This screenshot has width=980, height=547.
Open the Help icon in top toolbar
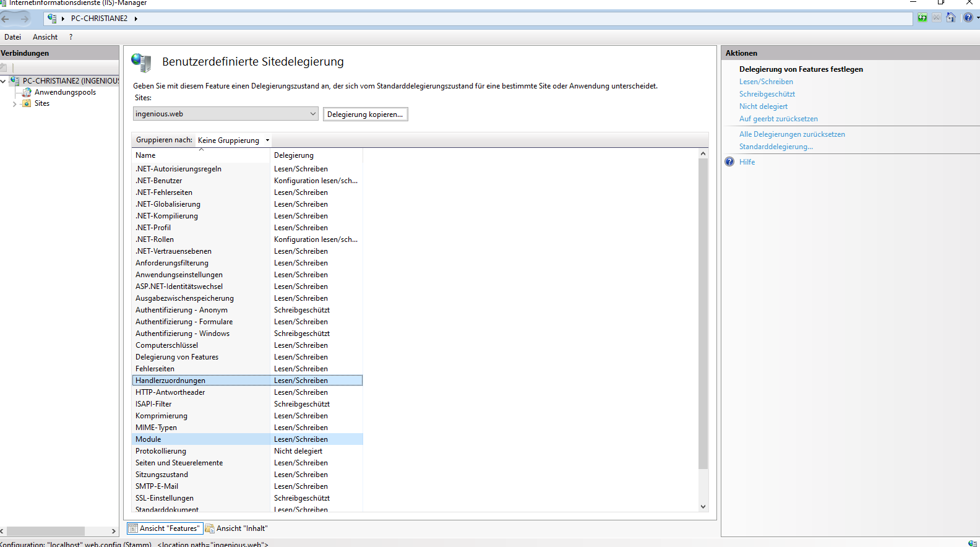968,18
